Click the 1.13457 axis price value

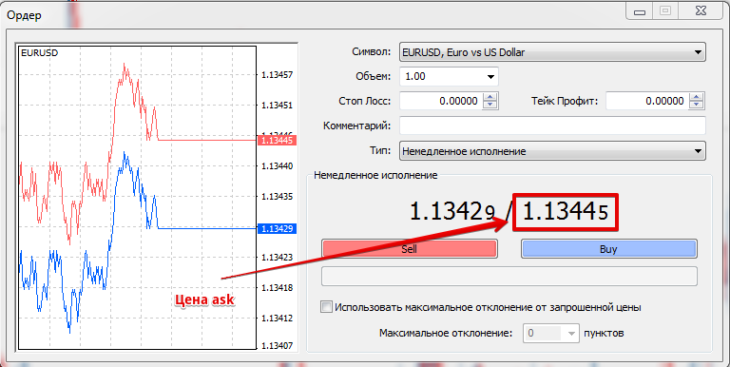click(277, 75)
